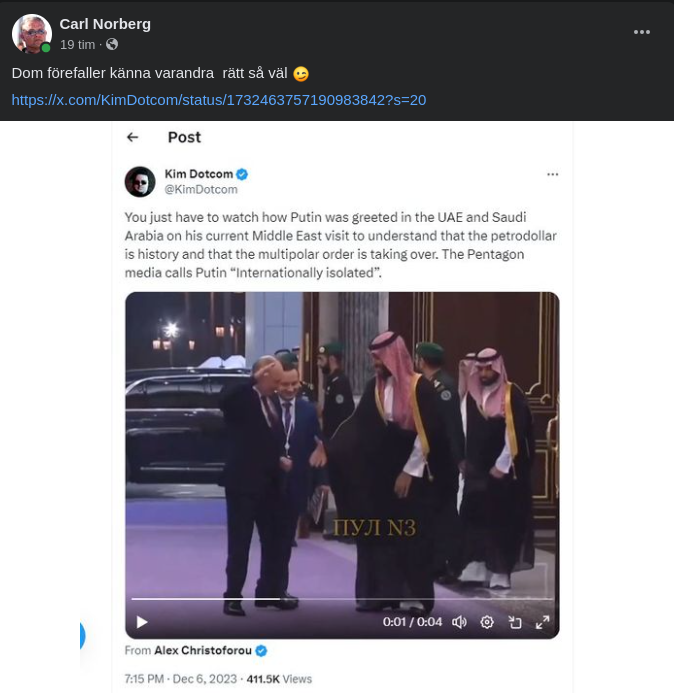Click the embedded tweet video frame
Viewport: 674px width, 693px height.
click(x=342, y=450)
